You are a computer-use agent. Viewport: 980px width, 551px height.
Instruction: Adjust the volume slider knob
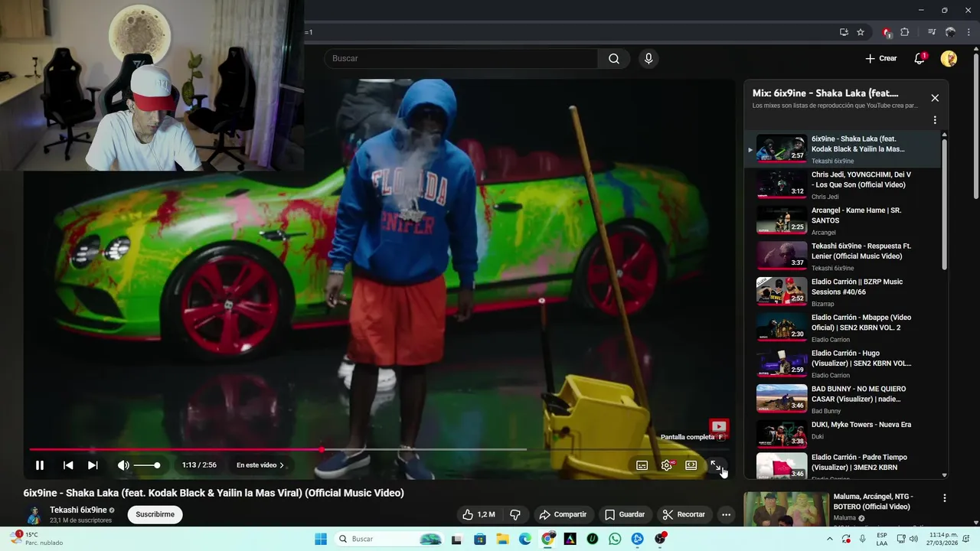tap(157, 465)
